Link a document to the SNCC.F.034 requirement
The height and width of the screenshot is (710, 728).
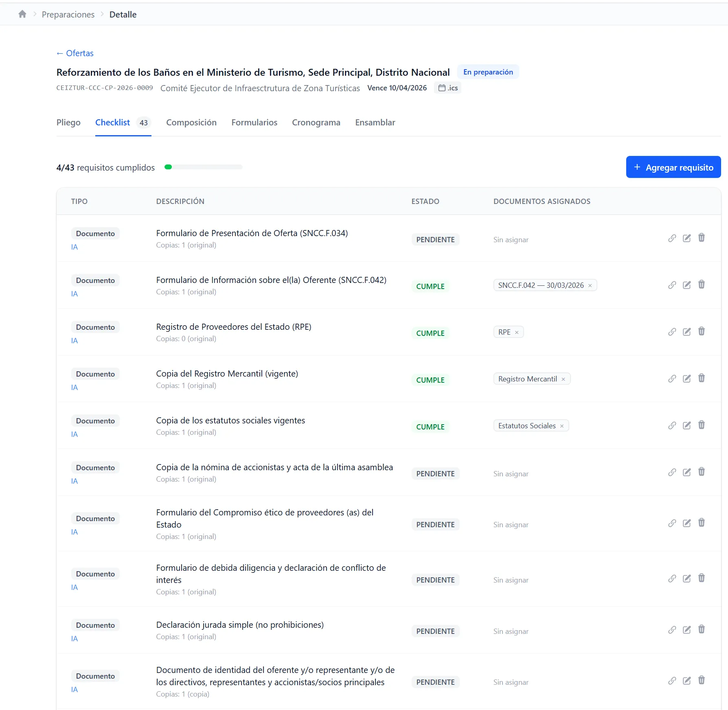click(672, 238)
